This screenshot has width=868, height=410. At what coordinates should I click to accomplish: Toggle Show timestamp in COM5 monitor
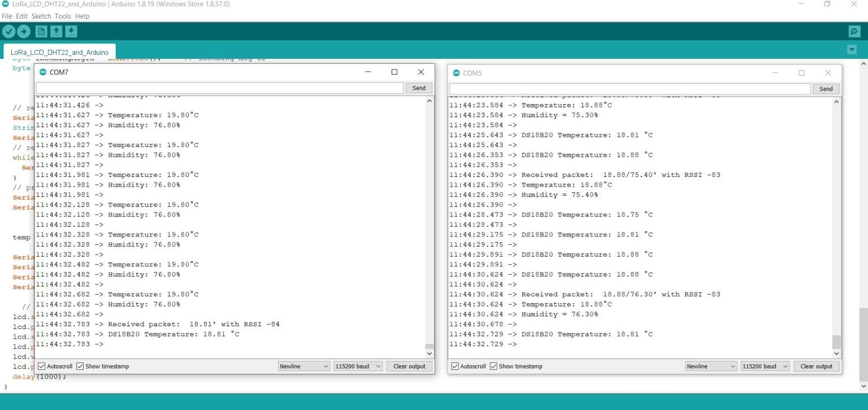click(493, 366)
